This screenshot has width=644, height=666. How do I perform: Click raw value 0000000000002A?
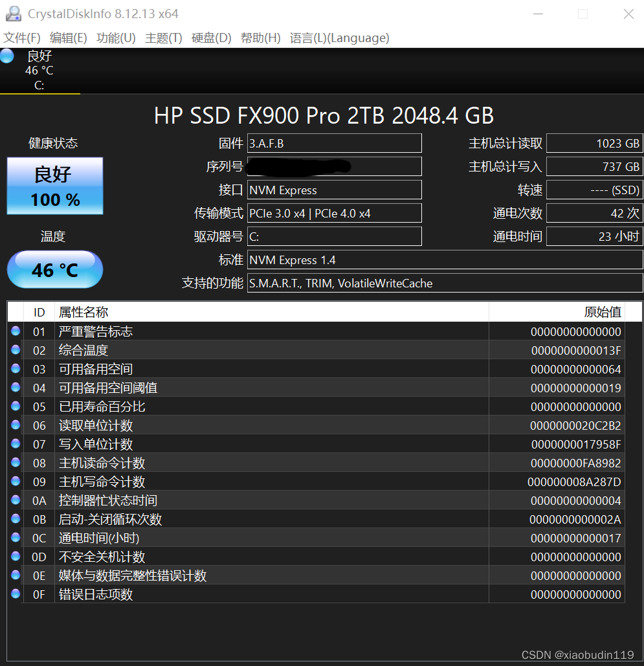pos(575,519)
